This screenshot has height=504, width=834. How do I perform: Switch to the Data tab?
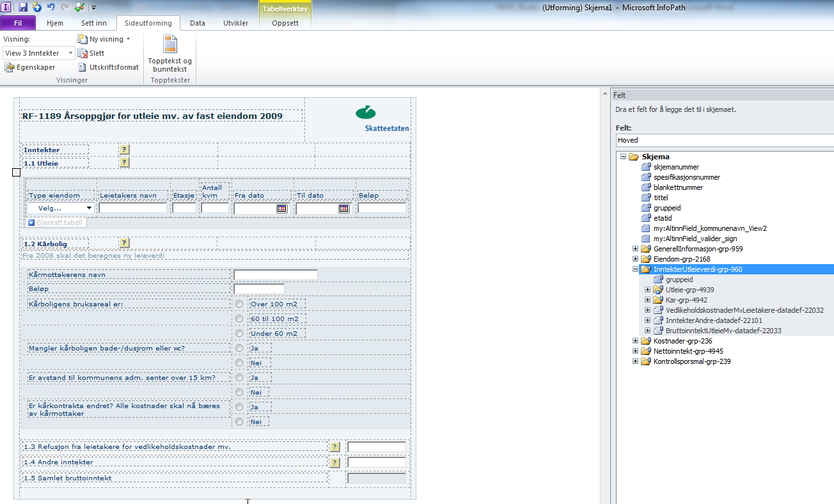[x=198, y=23]
